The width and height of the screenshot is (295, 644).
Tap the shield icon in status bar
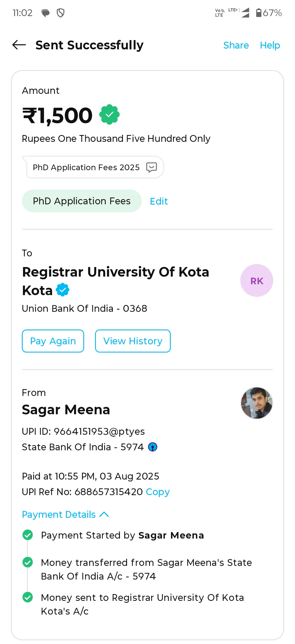point(60,13)
